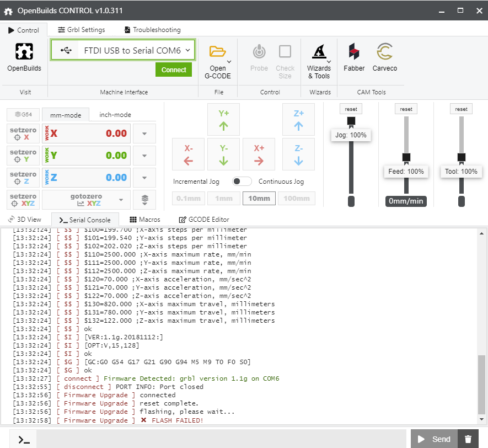Image resolution: width=488 pixels, height=448 pixels.
Task: Open the Z axis options dropdown
Action: [x=144, y=178]
